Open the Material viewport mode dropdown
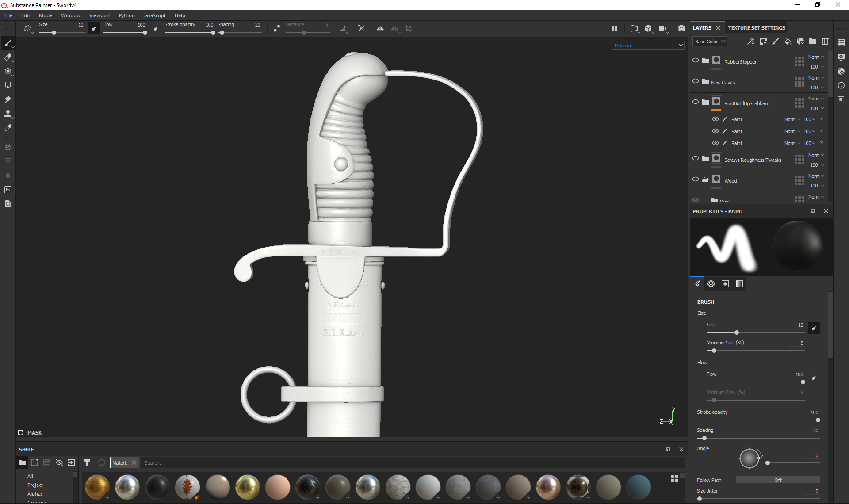The height and width of the screenshot is (504, 849). [x=648, y=45]
